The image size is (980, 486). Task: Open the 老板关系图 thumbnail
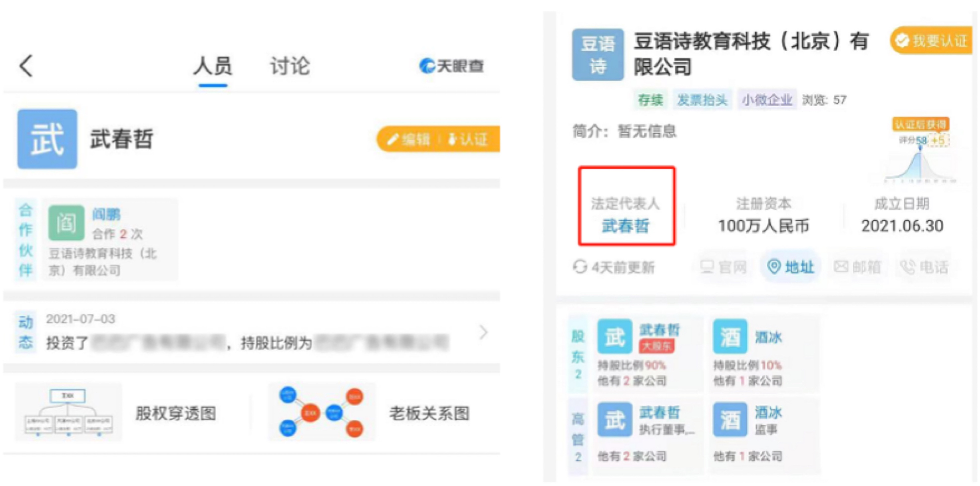coord(321,412)
